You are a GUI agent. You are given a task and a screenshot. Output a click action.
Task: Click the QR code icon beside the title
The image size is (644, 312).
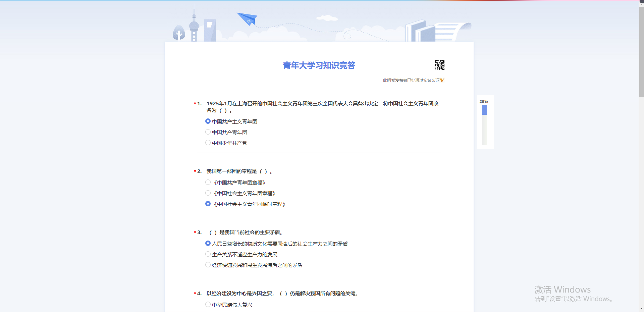tap(439, 65)
